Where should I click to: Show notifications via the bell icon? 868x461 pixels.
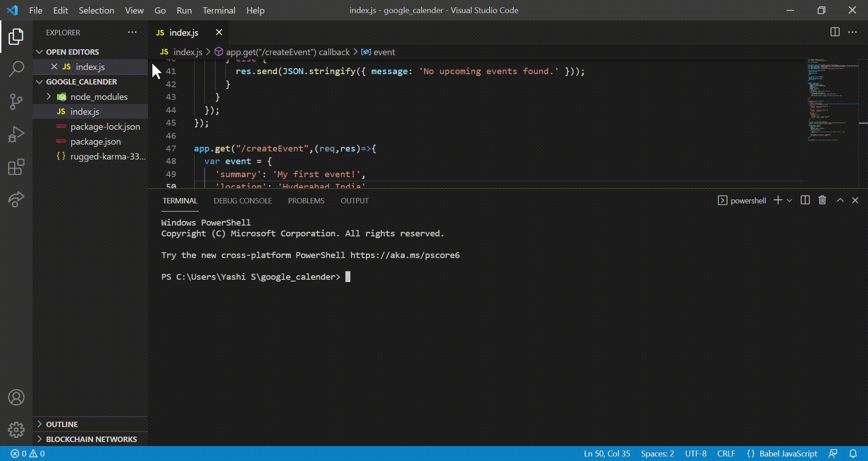[x=853, y=453]
